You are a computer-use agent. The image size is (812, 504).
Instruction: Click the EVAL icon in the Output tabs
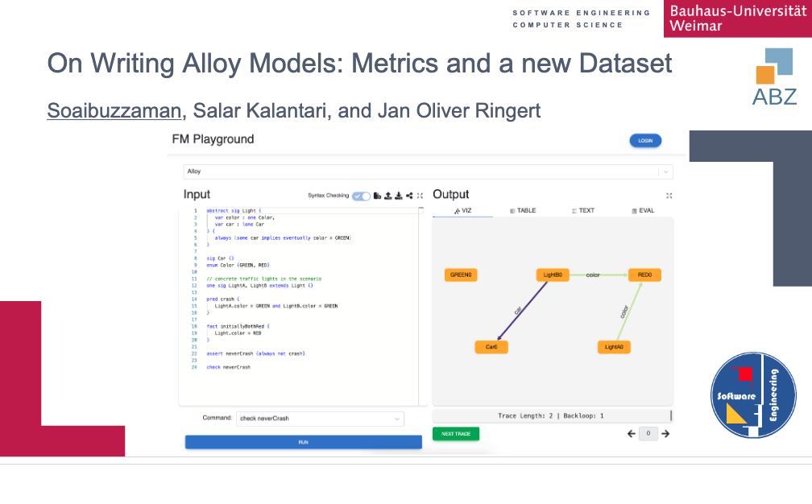635,210
